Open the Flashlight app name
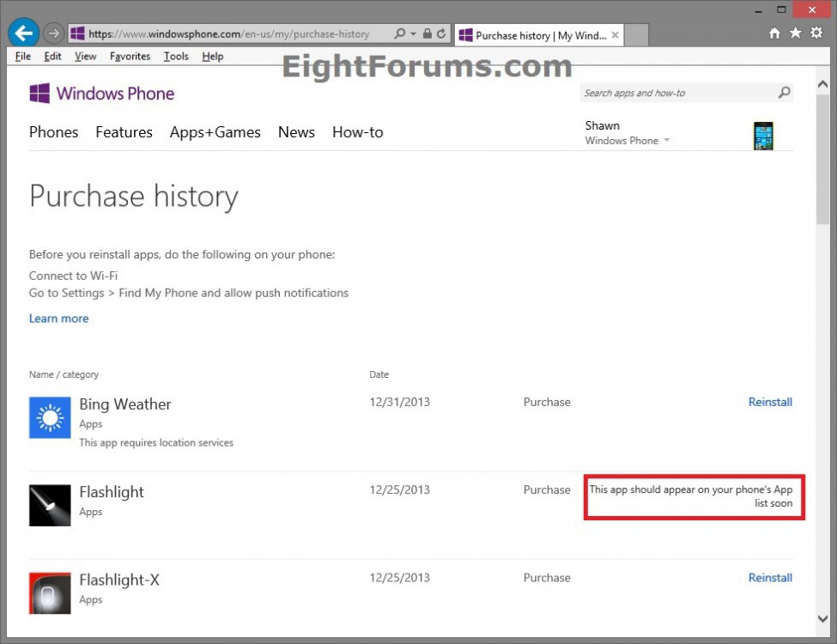This screenshot has height=644, width=837. coord(112,492)
